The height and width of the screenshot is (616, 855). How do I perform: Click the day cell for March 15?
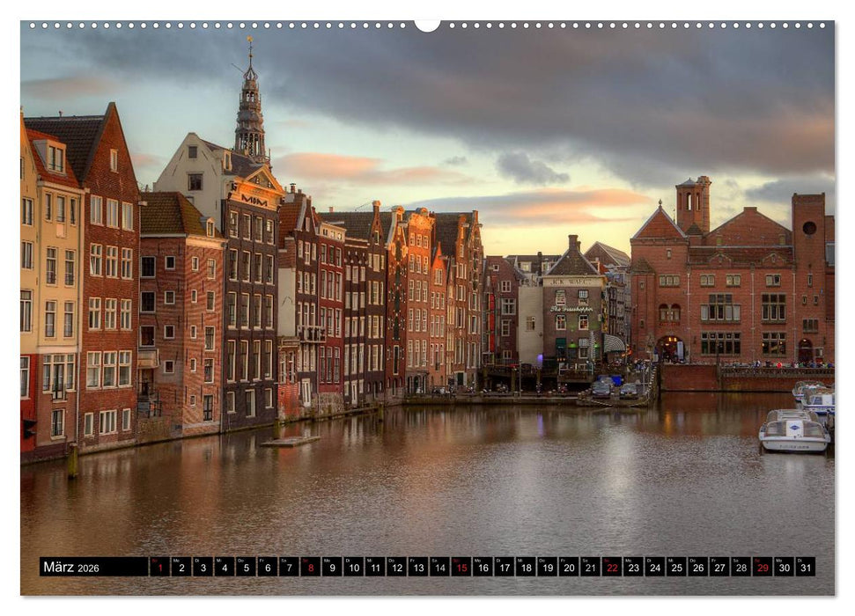[461, 568]
